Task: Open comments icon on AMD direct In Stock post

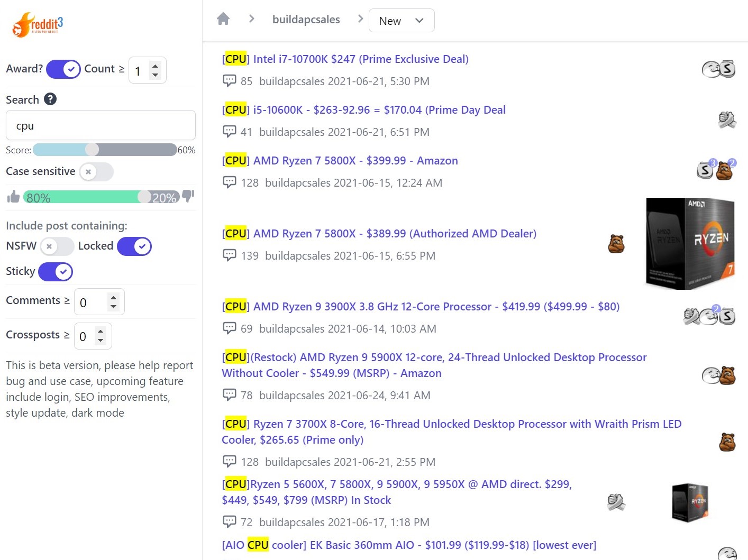Action: click(230, 522)
